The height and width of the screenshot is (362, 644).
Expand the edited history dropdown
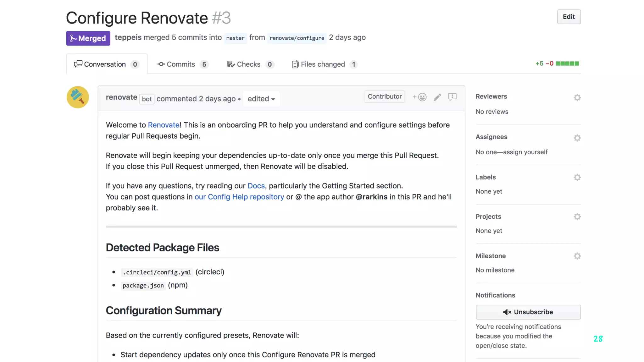click(261, 99)
